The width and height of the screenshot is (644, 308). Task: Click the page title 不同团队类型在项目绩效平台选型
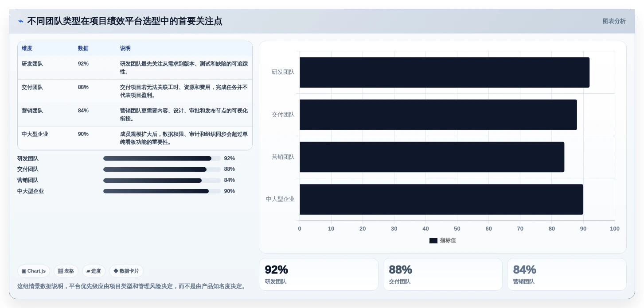pos(125,21)
